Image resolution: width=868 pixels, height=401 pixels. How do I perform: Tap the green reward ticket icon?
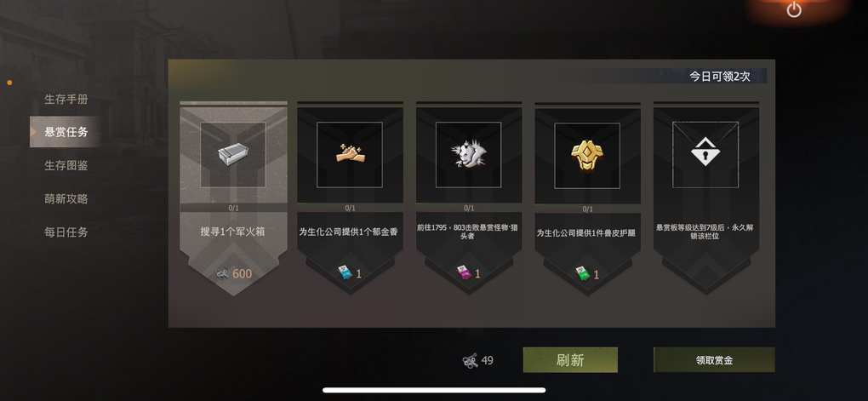tap(581, 273)
